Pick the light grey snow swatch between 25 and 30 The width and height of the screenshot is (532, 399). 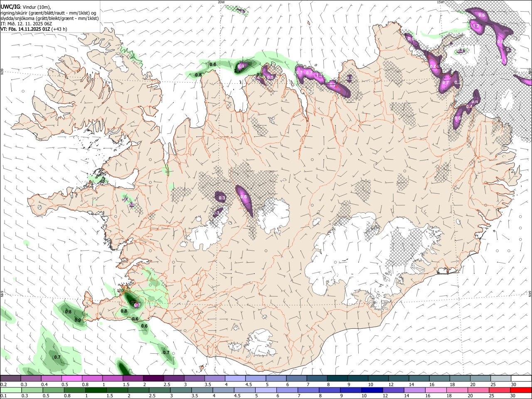pos(501,379)
